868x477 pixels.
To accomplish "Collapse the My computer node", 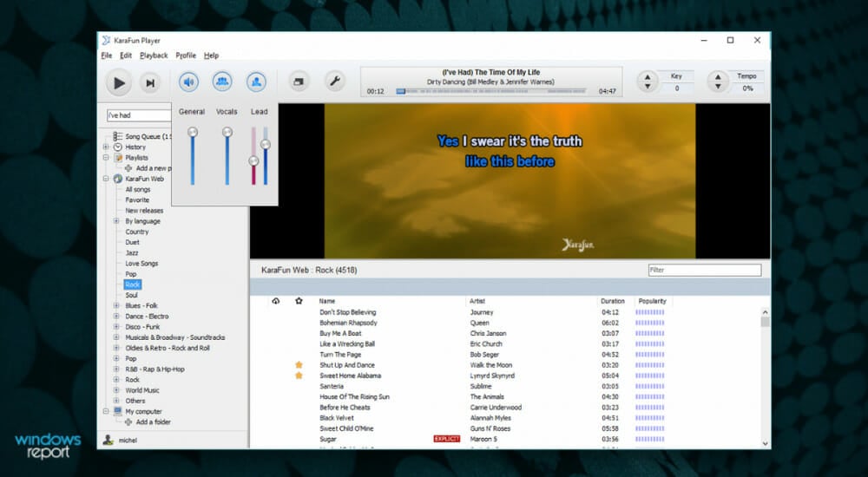I will pos(106,411).
